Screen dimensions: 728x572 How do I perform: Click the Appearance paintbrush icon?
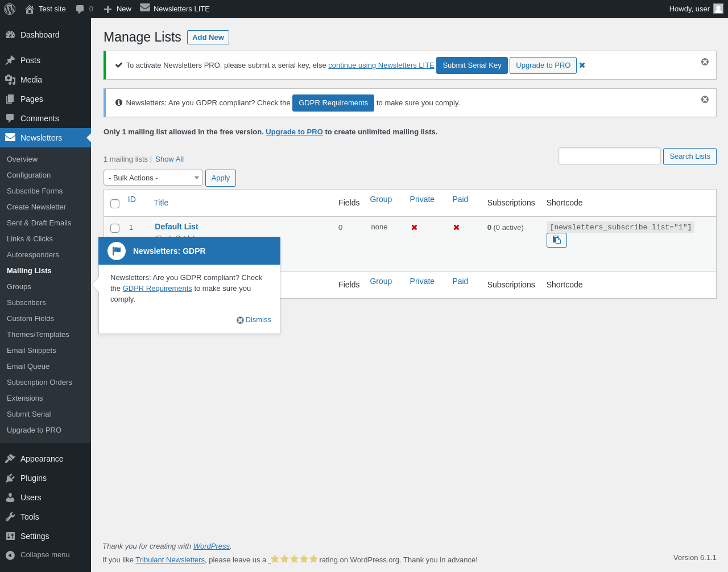click(x=10, y=459)
